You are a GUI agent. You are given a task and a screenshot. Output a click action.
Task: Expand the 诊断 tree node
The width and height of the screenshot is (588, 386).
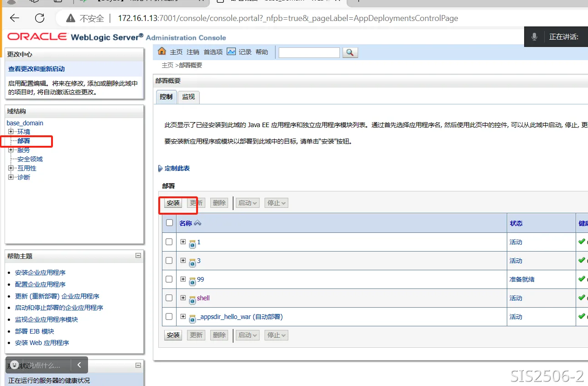point(11,177)
